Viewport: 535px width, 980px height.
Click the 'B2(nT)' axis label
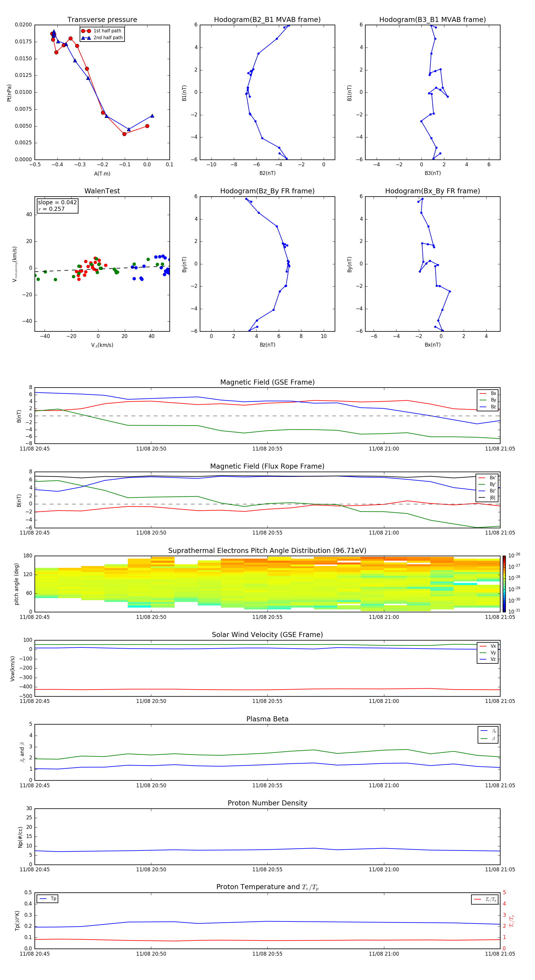tap(267, 173)
